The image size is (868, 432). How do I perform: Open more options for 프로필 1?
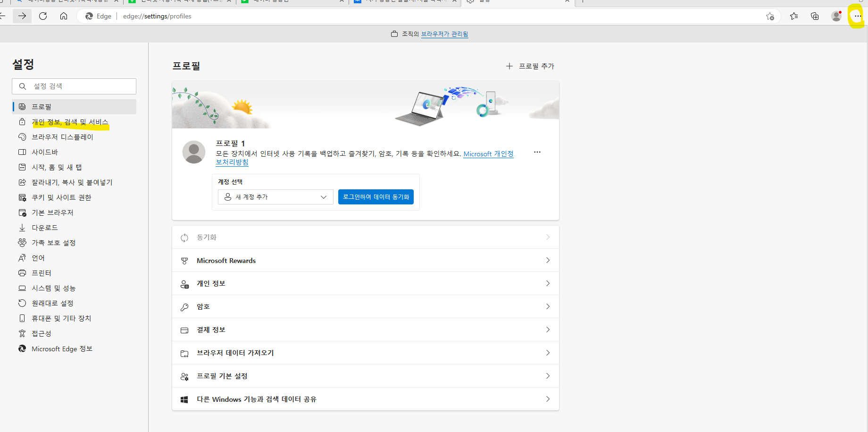tap(537, 152)
